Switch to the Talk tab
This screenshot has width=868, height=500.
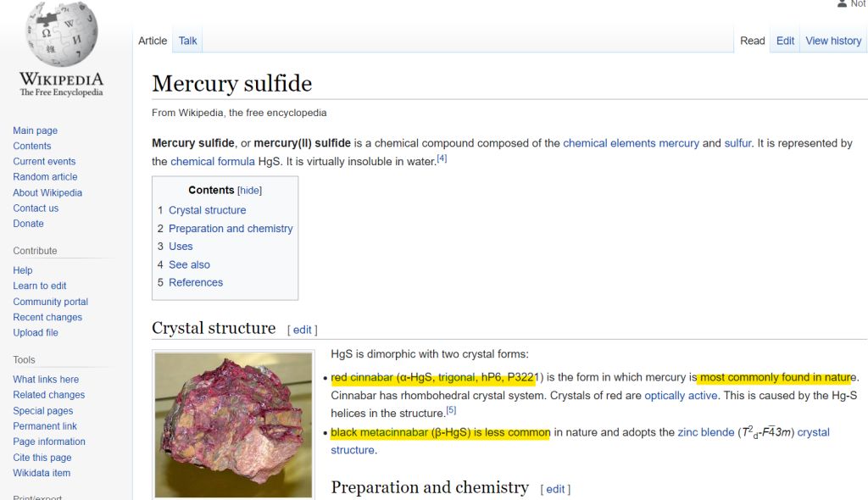point(188,41)
